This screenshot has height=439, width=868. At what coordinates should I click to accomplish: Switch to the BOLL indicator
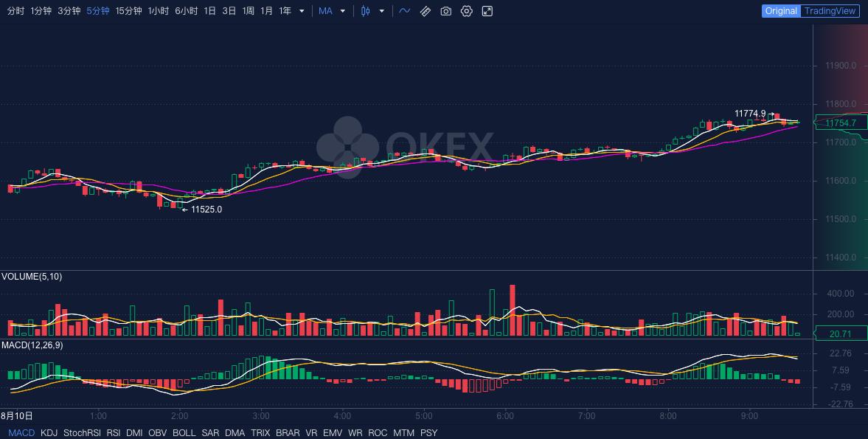[x=184, y=433]
